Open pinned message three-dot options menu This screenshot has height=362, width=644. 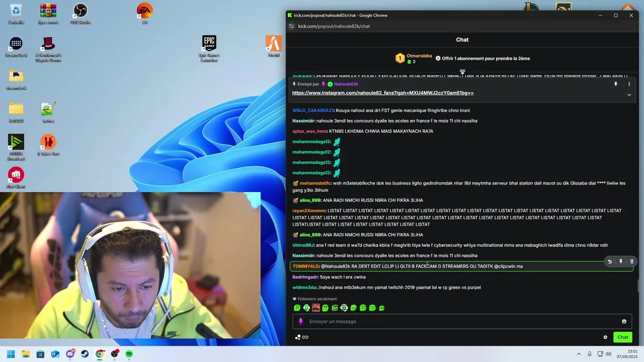click(x=629, y=84)
